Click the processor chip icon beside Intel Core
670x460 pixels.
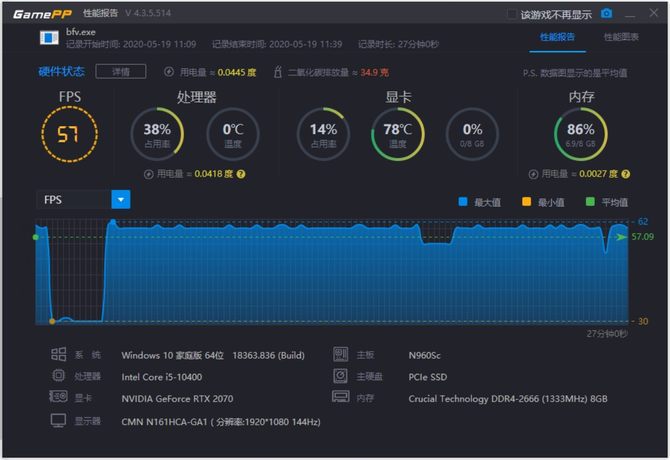[x=59, y=376]
